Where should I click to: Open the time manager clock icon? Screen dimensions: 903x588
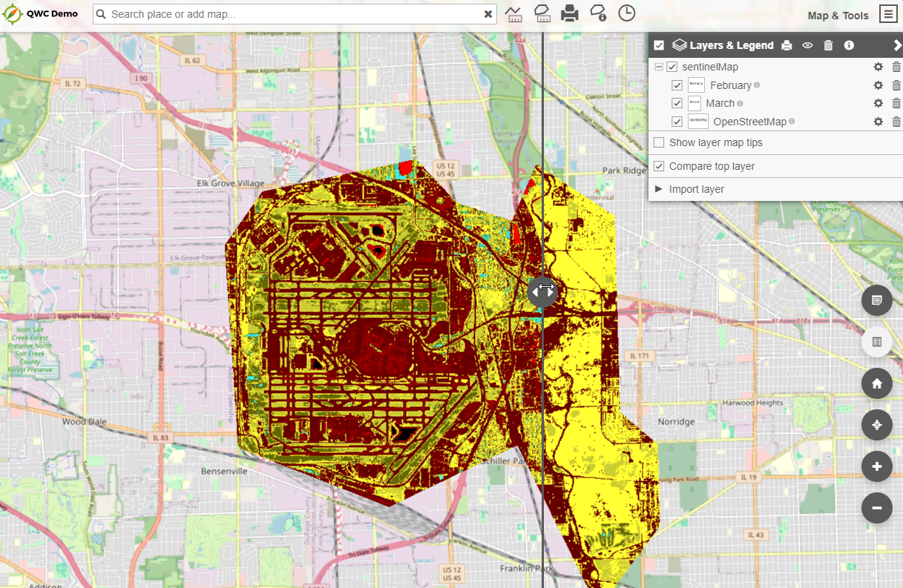(627, 13)
